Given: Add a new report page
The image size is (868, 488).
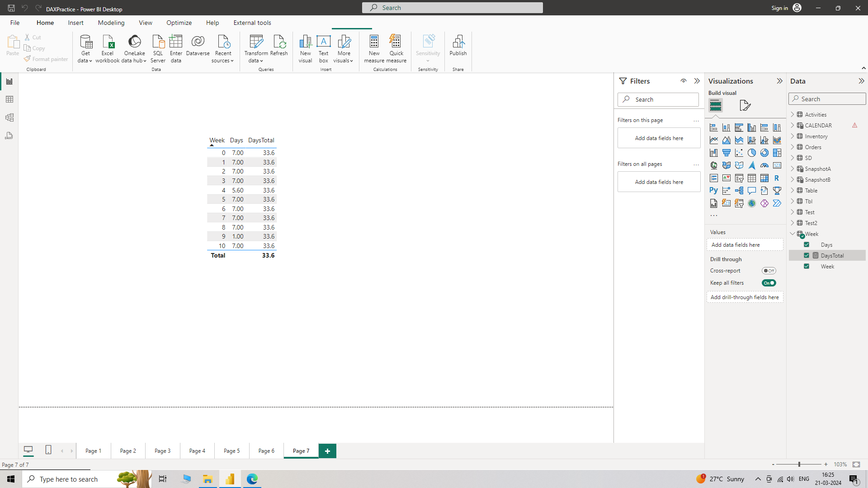Looking at the screenshot, I should (327, 450).
